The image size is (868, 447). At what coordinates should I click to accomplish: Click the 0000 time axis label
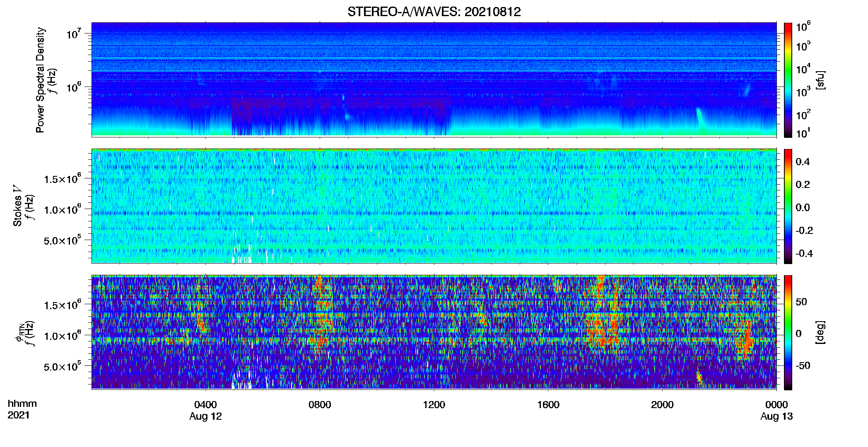tap(776, 405)
